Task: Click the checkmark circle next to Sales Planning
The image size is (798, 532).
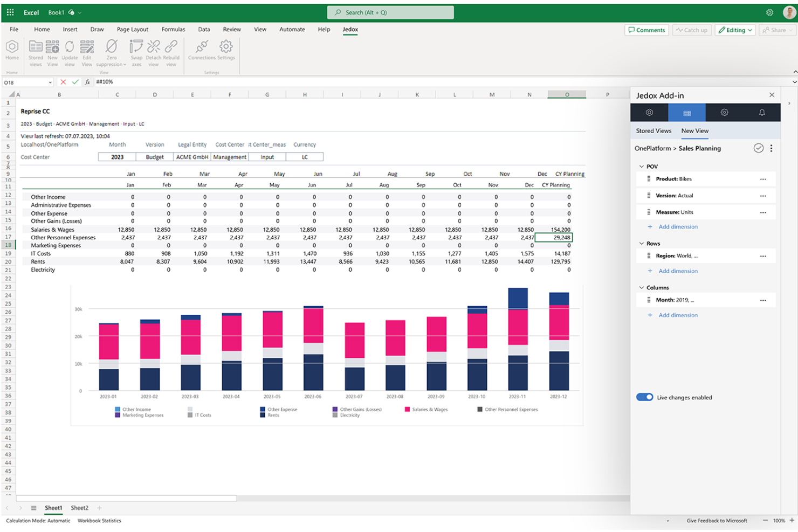Action: [758, 148]
